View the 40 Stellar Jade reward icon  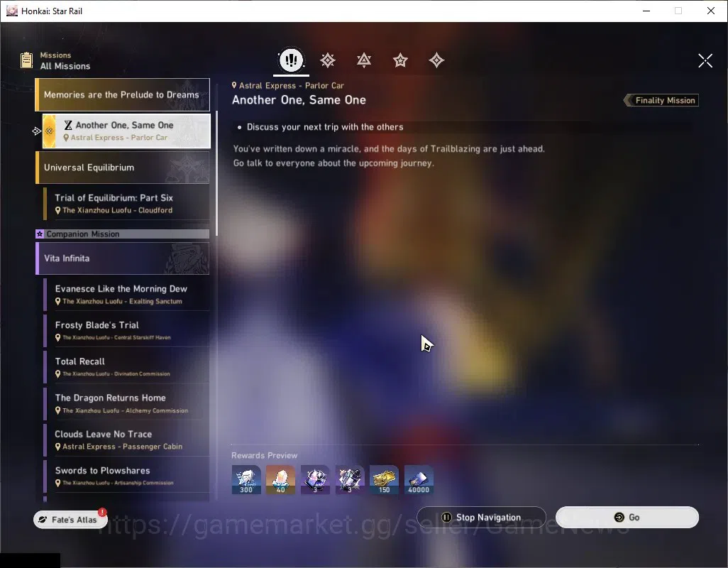tap(280, 480)
